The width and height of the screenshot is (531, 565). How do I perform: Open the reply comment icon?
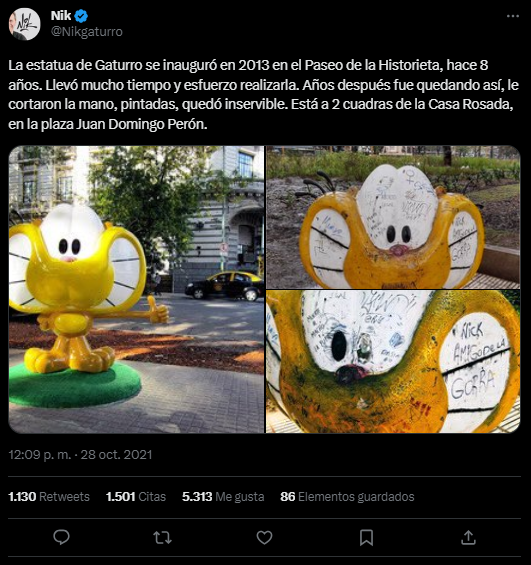61,537
